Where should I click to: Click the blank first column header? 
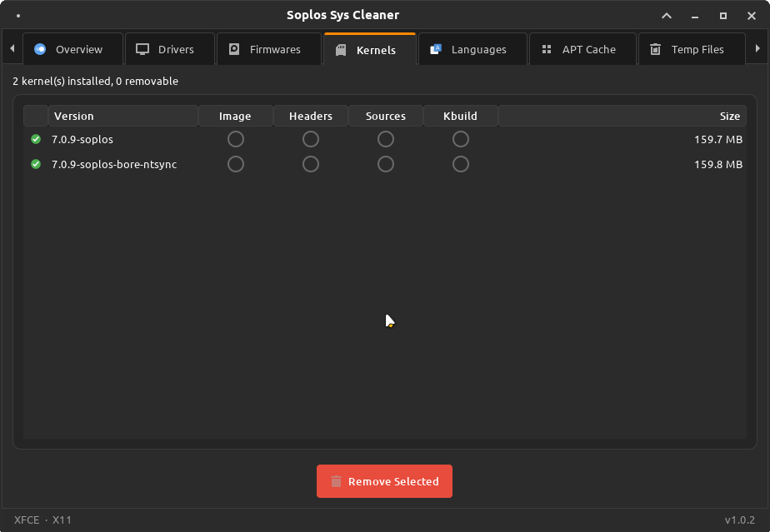click(36, 116)
